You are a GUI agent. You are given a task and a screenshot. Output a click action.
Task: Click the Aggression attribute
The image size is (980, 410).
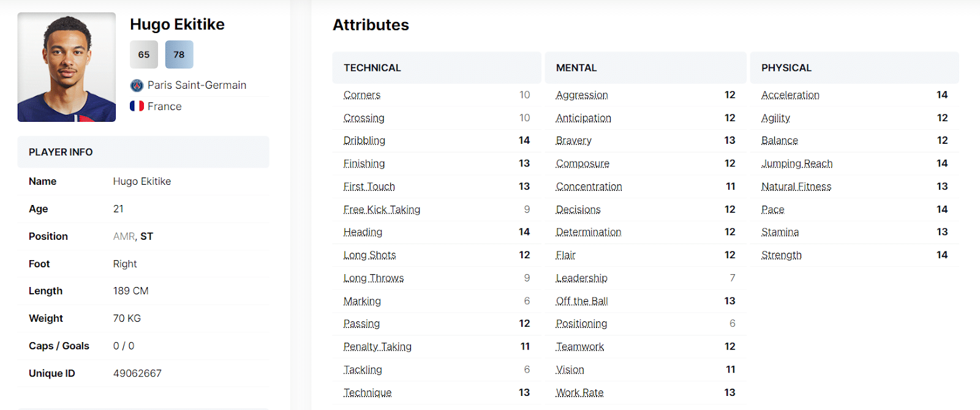pyautogui.click(x=581, y=95)
